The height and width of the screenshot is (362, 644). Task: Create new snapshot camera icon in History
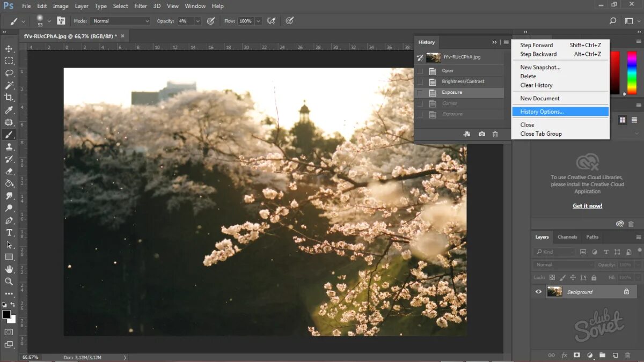coord(481,134)
